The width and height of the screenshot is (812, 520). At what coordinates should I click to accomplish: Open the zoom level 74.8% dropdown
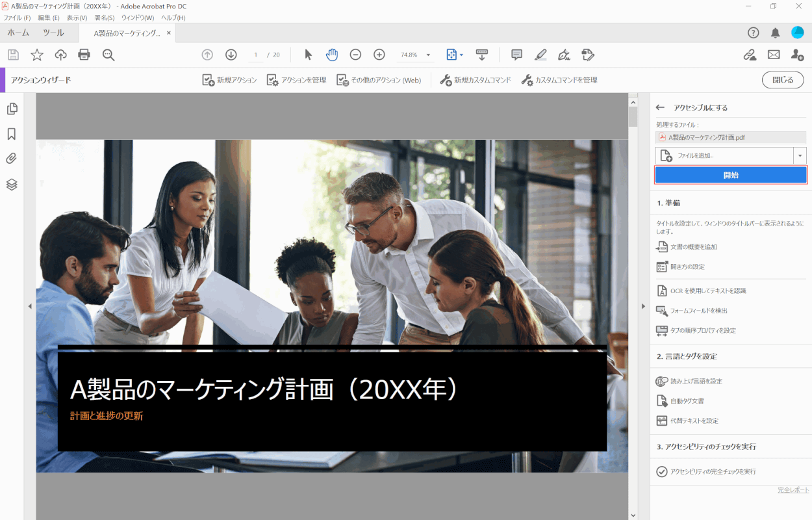[428, 55]
